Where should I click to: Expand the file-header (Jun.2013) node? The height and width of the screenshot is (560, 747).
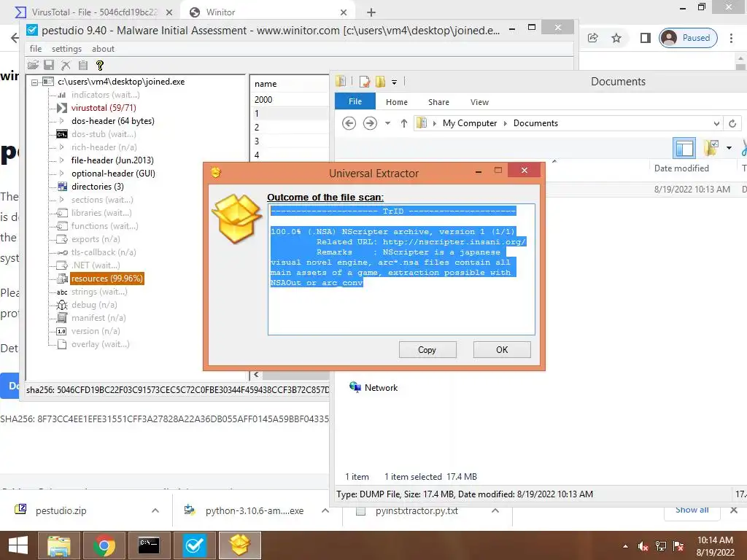click(x=61, y=160)
